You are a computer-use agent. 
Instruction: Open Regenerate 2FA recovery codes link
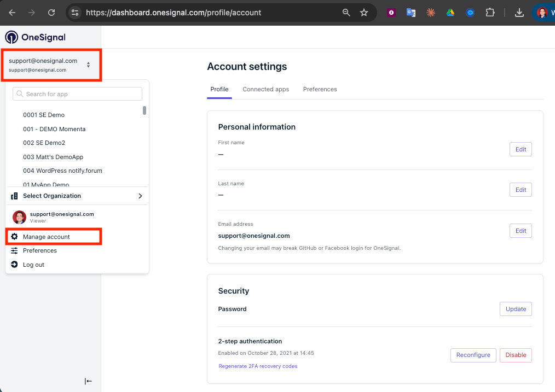coord(258,366)
